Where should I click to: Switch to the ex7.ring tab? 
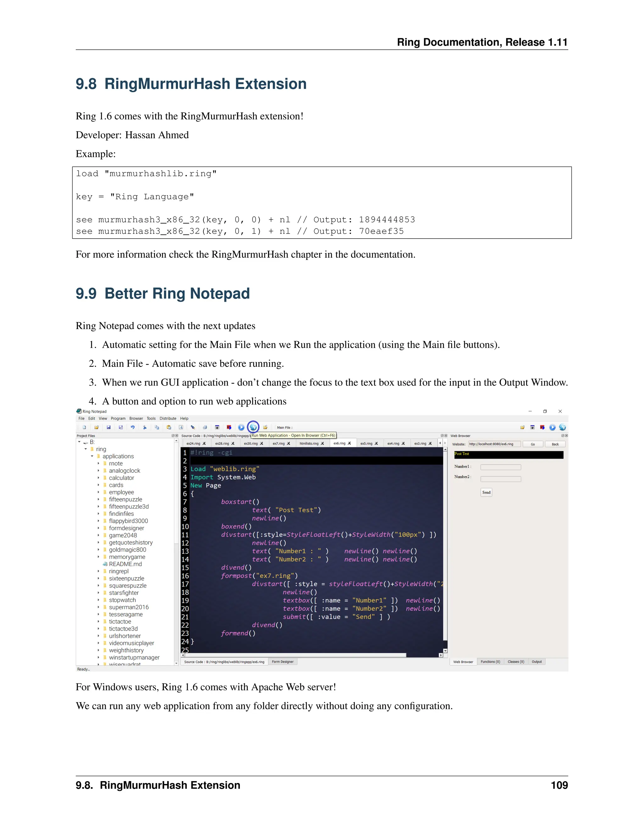(x=279, y=444)
